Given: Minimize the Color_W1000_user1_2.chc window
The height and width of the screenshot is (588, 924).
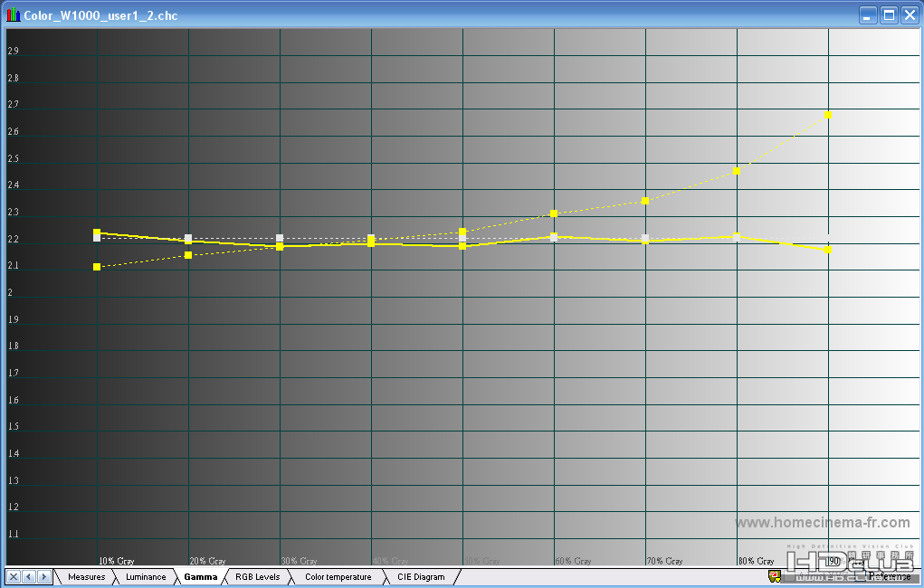Looking at the screenshot, I should (x=867, y=14).
